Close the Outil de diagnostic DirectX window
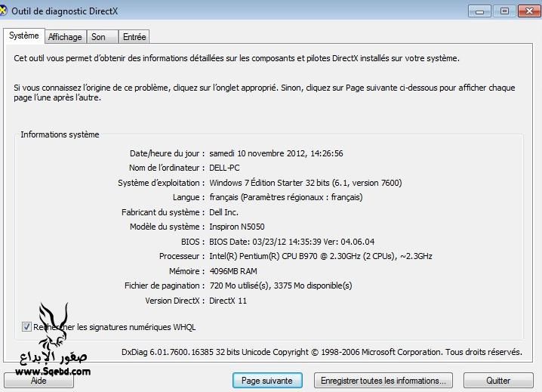 pyautogui.click(x=528, y=11)
